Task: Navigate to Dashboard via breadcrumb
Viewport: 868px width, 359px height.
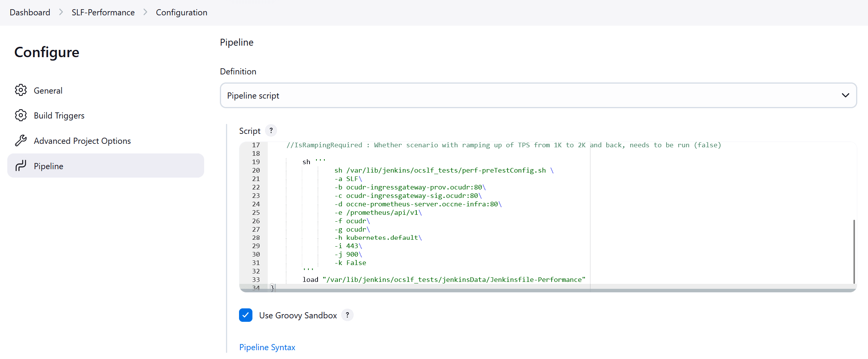Action: tap(29, 12)
